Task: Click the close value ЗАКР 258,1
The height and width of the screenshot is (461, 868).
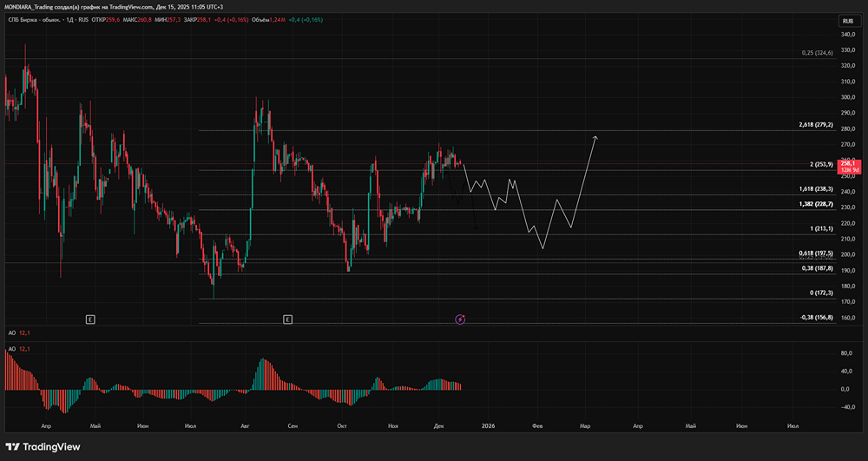Action: pyautogui.click(x=198, y=20)
